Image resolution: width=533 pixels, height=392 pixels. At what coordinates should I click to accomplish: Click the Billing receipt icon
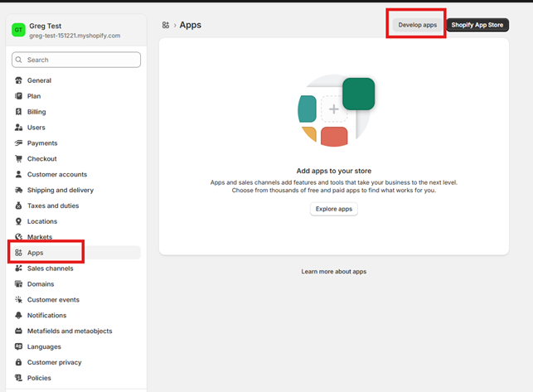pyautogui.click(x=19, y=112)
